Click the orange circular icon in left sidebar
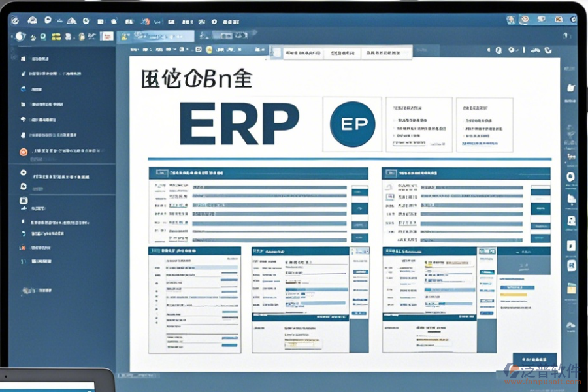Image resolution: width=588 pixels, height=392 pixels. click(24, 152)
